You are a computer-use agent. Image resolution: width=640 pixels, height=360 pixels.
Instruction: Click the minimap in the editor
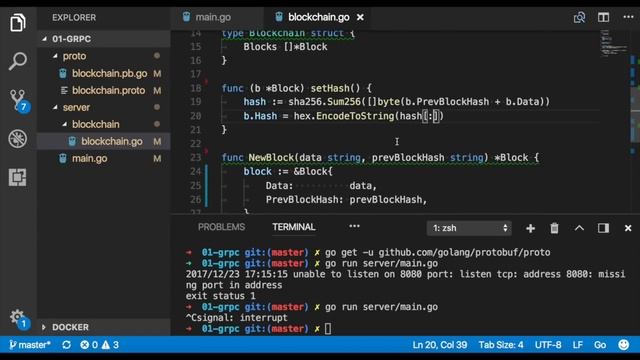613,43
